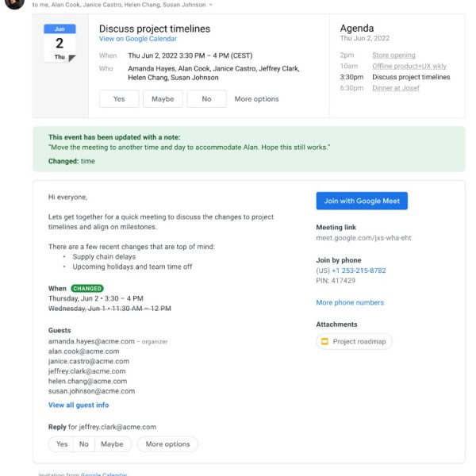Click the Project roadmap slides icon
This screenshot has height=476, width=476.
[x=324, y=342]
